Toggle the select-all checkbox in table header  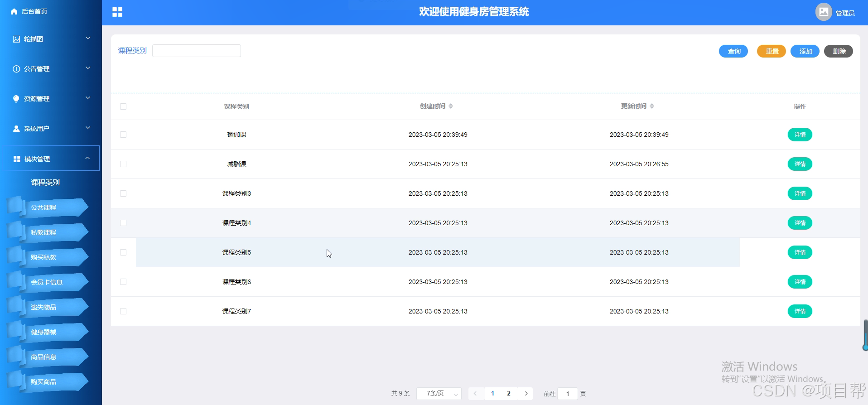tap(123, 106)
